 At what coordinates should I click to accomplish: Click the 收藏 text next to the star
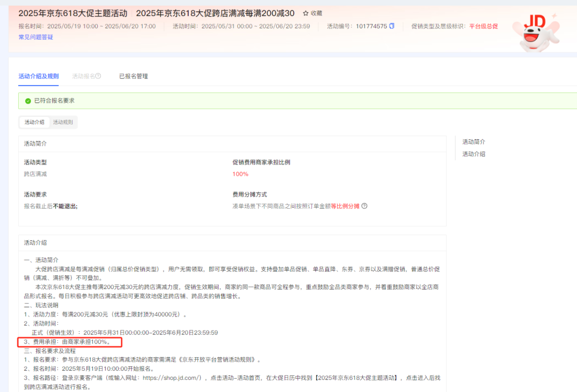pyautogui.click(x=316, y=13)
